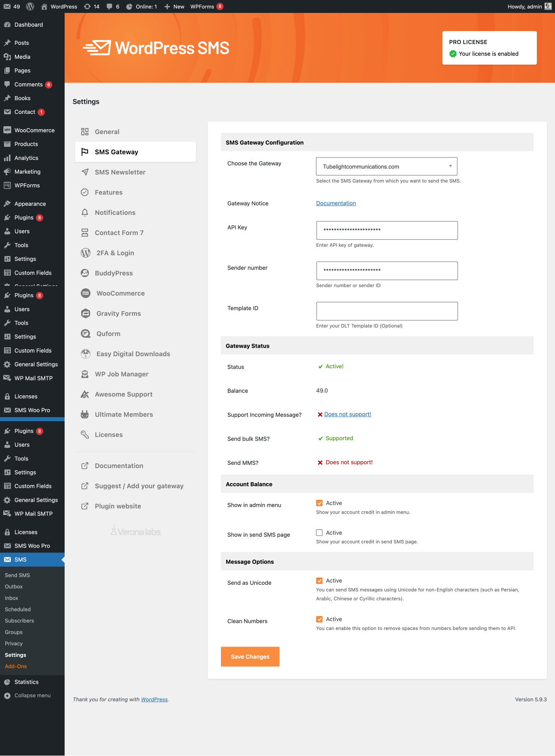Image resolution: width=555 pixels, height=756 pixels.
Task: Click the Save Changes button
Action: [x=250, y=657]
